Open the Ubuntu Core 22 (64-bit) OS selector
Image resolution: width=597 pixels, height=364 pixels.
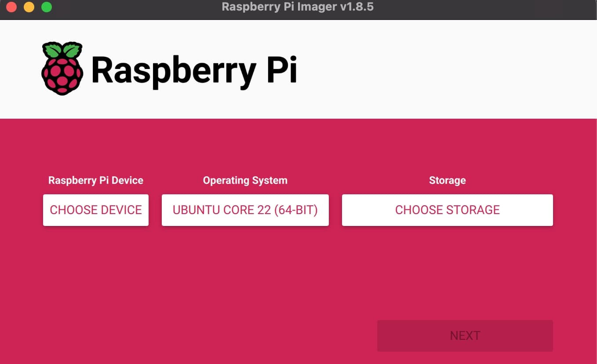245,210
